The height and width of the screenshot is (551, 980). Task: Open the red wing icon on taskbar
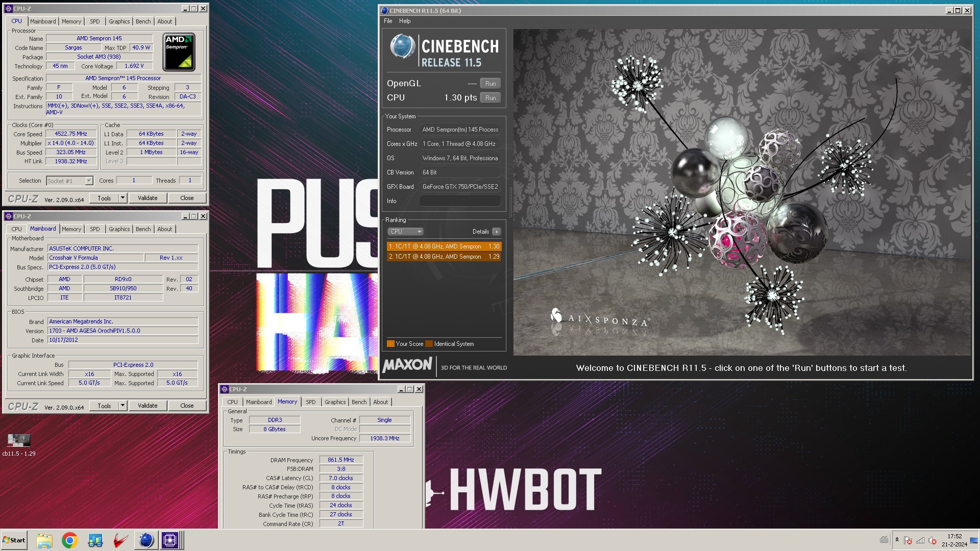click(120, 540)
